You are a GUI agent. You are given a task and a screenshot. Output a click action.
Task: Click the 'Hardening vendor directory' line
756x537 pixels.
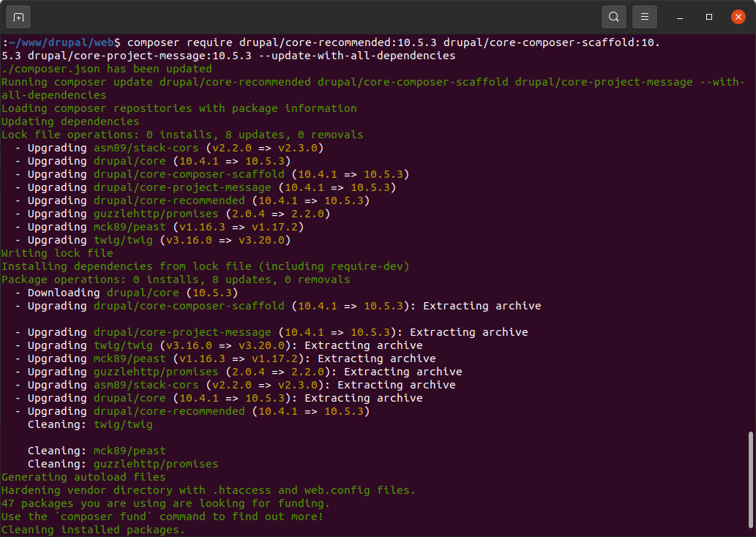click(209, 490)
